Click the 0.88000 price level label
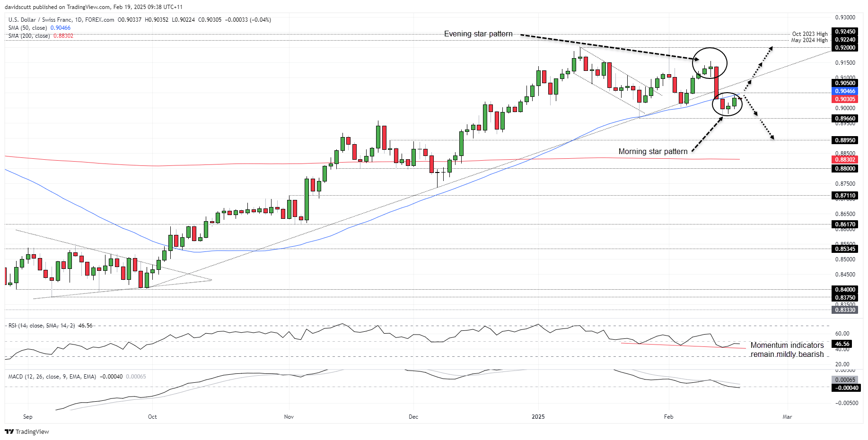The width and height of the screenshot is (868, 440). pyautogui.click(x=845, y=169)
